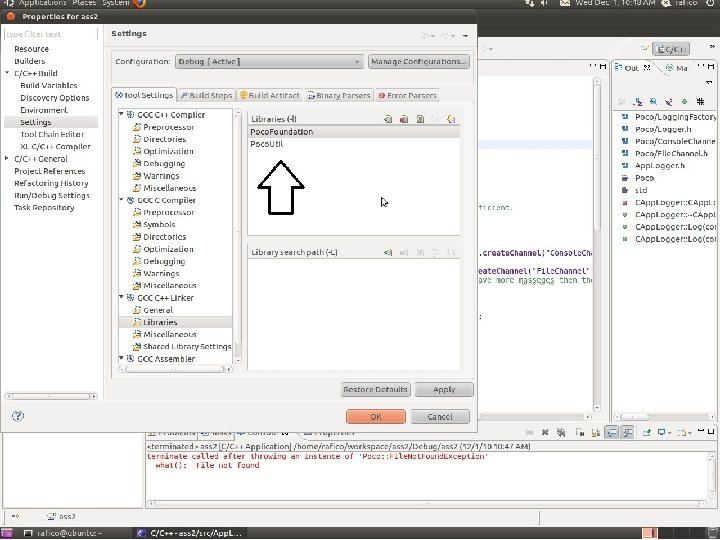Click the Restore Defaults button
This screenshot has height=540, width=720.
[x=376, y=389]
